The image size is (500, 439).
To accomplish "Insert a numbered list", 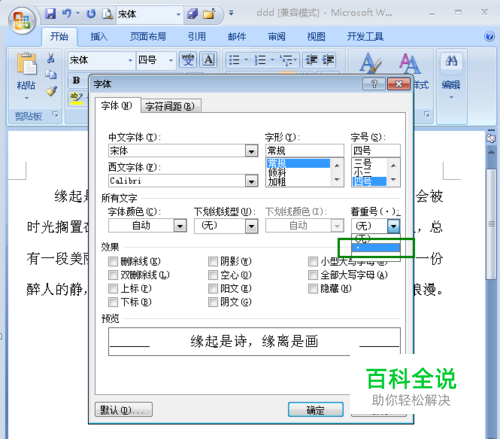I will [260, 60].
